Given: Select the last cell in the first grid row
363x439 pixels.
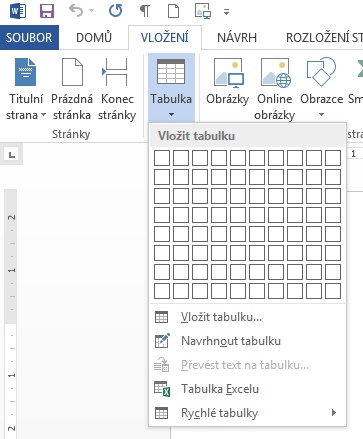Looking at the screenshot, I should [333, 158].
